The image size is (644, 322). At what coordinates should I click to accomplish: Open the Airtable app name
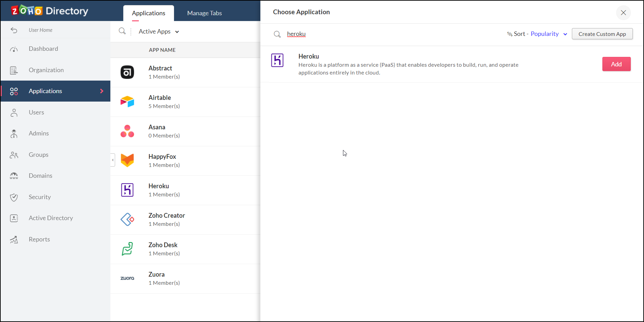point(159,98)
